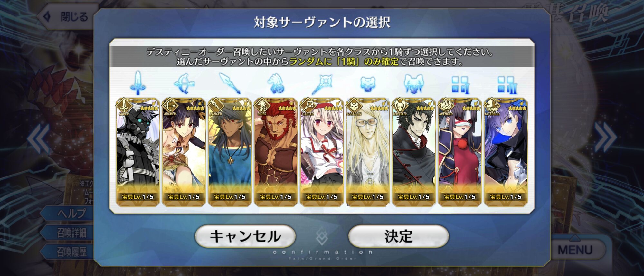Choose the CASTER servant card
The height and width of the screenshot is (276, 644).
[x=322, y=152]
